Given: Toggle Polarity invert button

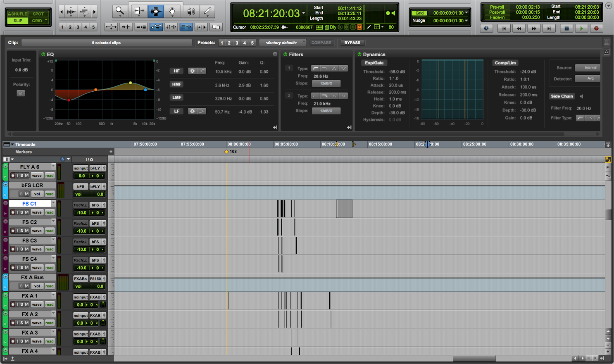Looking at the screenshot, I should 21,93.
